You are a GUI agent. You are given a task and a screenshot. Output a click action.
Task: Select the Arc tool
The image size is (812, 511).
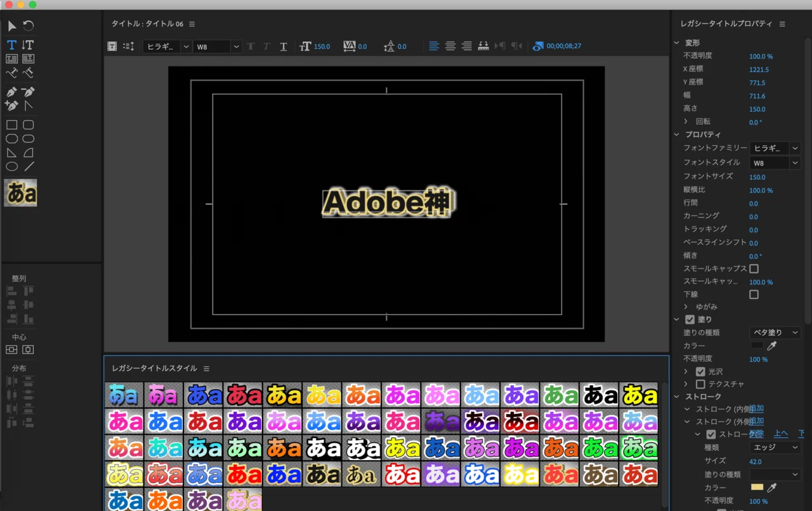click(29, 153)
